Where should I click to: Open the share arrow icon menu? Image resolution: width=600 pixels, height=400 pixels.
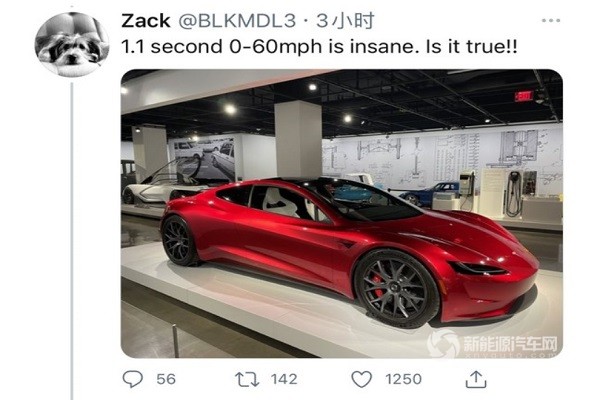(x=476, y=379)
